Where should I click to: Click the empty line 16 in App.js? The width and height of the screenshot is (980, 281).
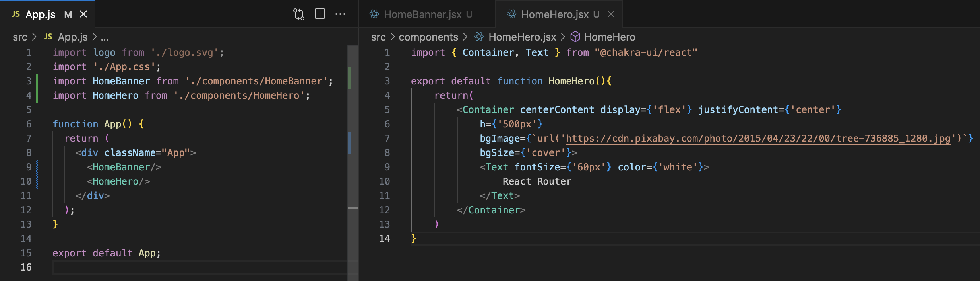tap(199, 267)
